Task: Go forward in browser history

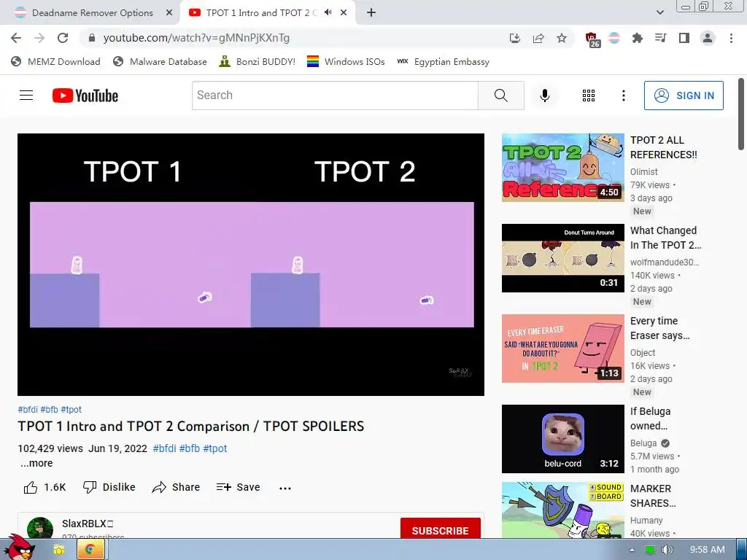Action: [x=39, y=38]
